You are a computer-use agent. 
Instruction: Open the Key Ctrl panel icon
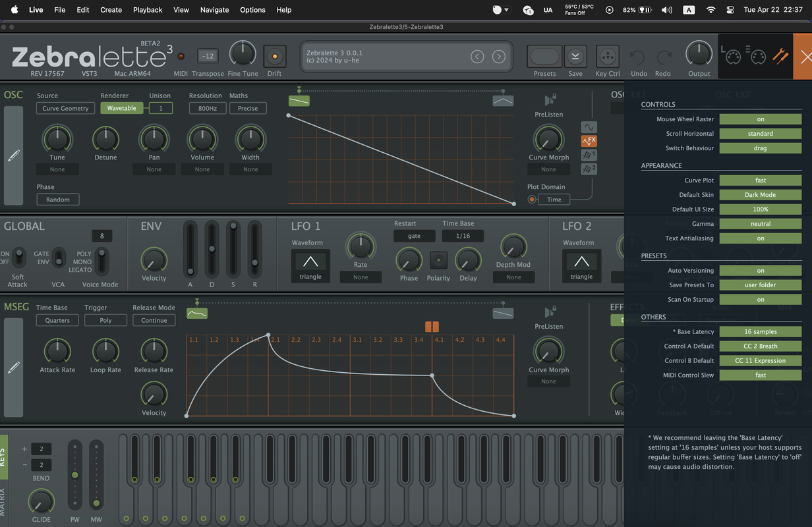coord(607,57)
